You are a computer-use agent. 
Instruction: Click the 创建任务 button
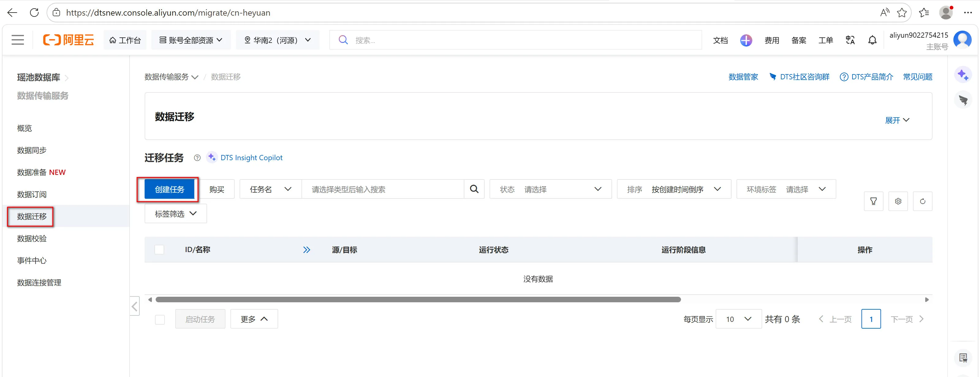170,189
